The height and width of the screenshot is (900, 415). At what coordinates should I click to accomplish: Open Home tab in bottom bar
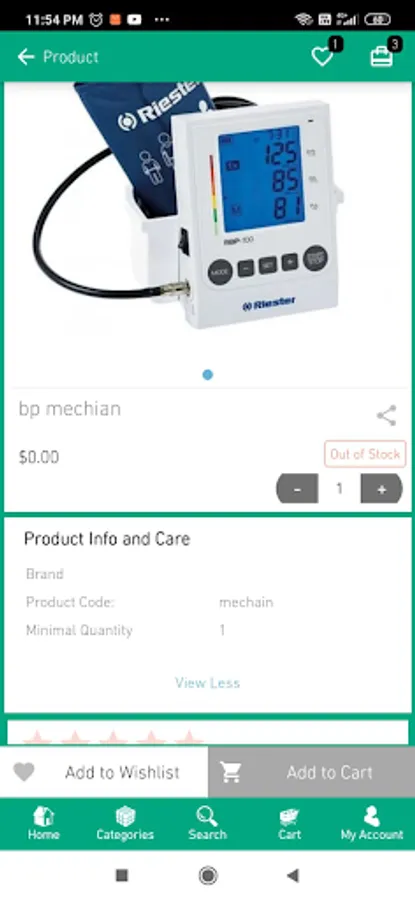click(44, 824)
